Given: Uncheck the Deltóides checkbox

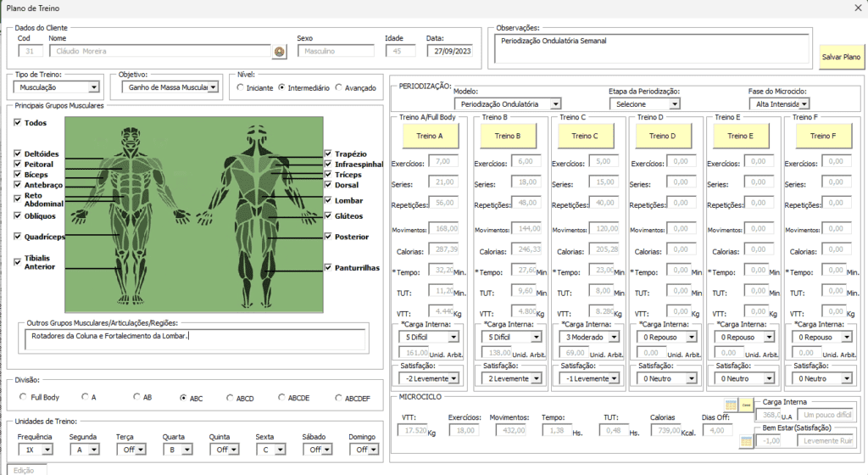Looking at the screenshot, I should [x=17, y=154].
